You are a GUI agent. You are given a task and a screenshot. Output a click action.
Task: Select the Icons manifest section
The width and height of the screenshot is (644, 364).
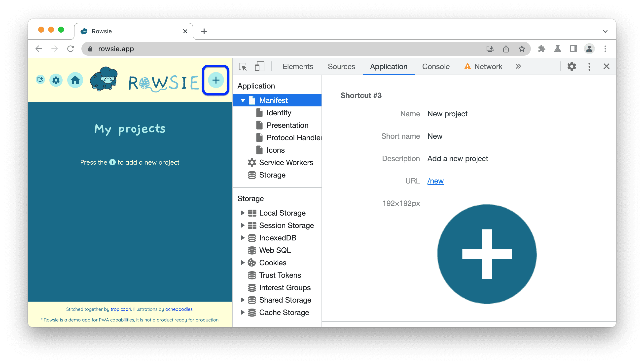(x=275, y=150)
